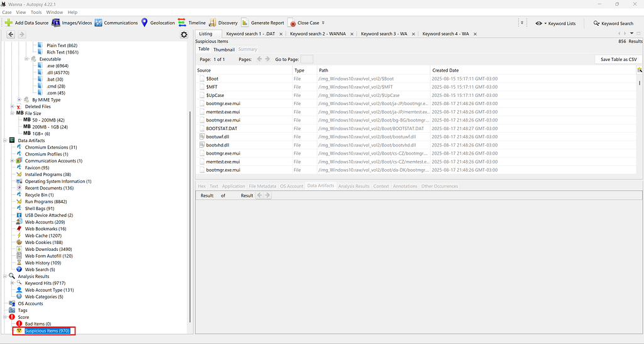
Task: Collapse the Analysis Results node
Action: click(5, 276)
